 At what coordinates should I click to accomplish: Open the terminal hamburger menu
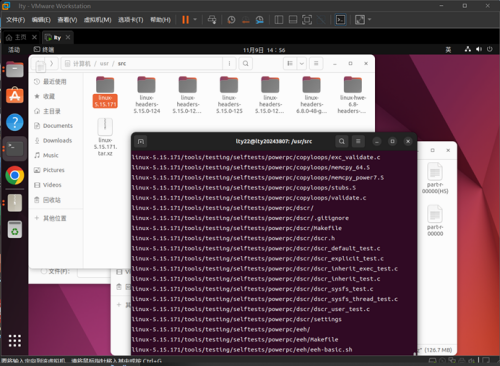point(358,141)
